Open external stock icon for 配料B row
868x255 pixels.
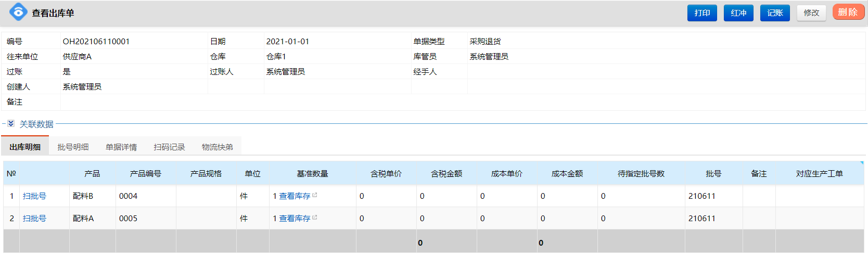coord(314,195)
